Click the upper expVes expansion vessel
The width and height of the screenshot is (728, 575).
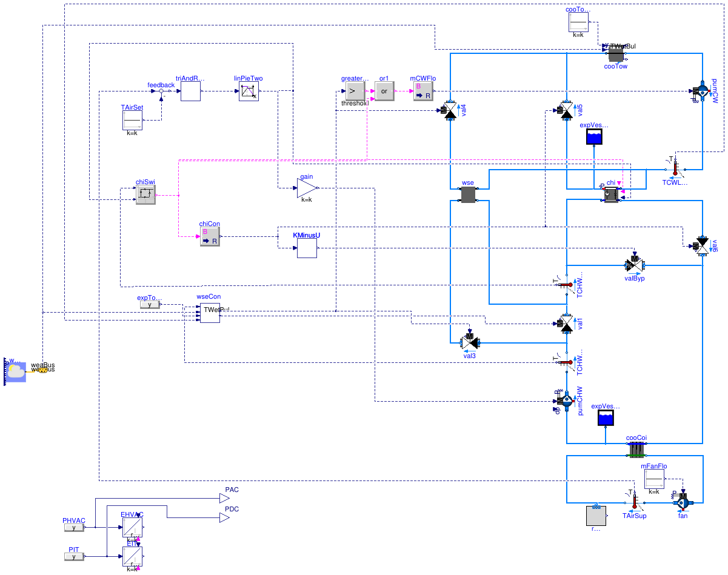595,138
